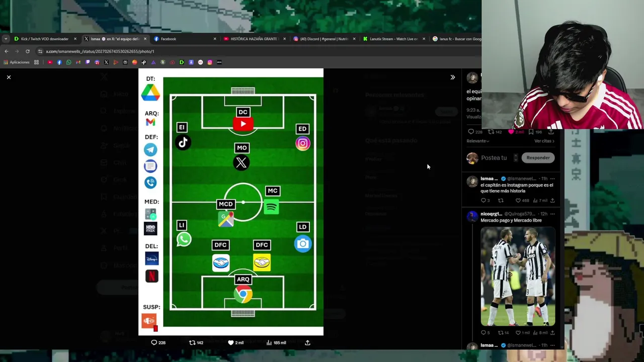Close the Kick / Twitch VOD downloader tab

tap(75, 39)
